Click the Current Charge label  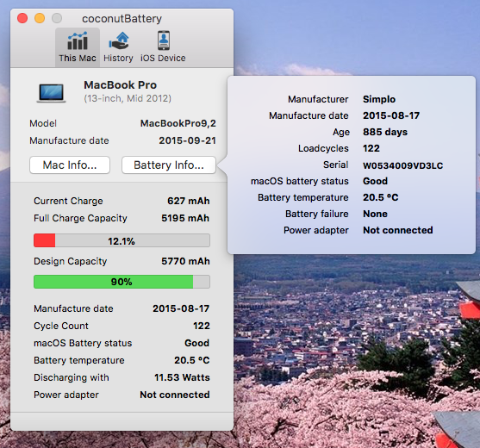(x=68, y=201)
